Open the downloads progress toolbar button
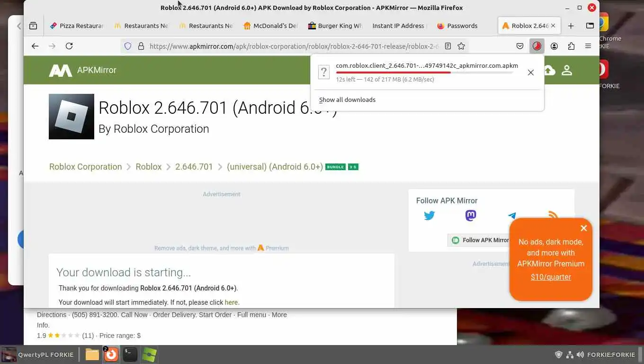Image resolution: width=644 pixels, height=364 pixels. pyautogui.click(x=537, y=46)
